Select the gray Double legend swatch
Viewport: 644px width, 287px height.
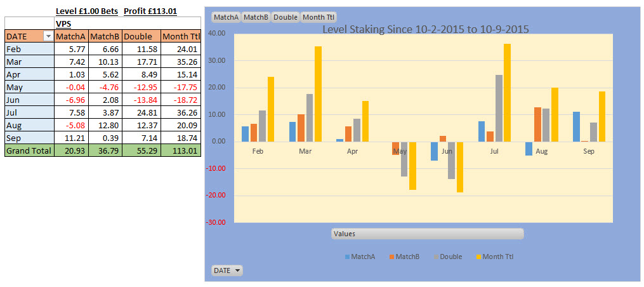(436, 257)
